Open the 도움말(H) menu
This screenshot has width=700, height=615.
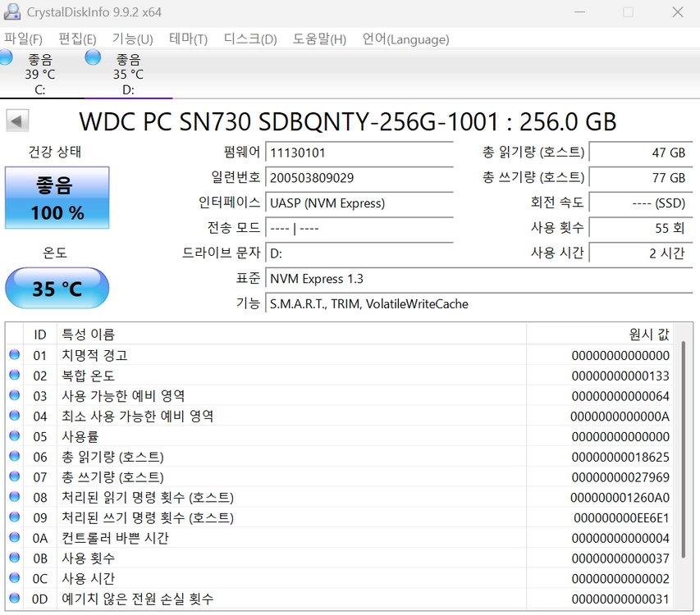(x=319, y=39)
